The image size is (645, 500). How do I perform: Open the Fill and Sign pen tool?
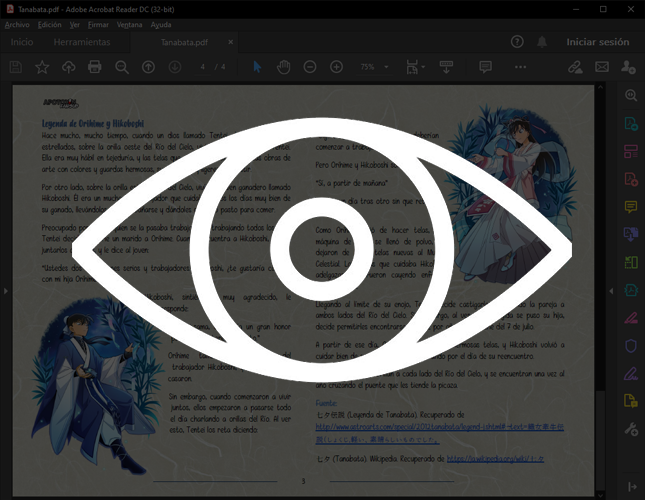tap(631, 373)
